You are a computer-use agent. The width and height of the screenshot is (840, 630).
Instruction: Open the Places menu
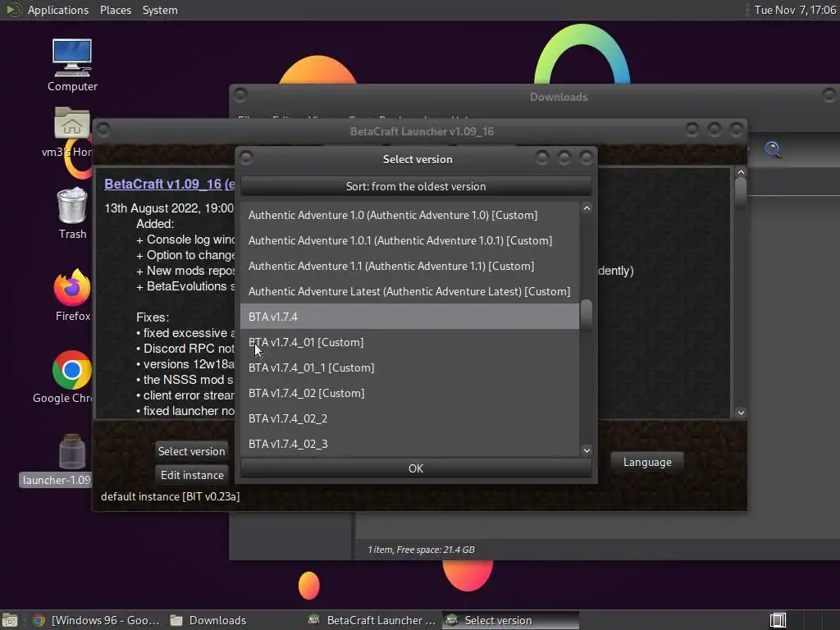115,10
